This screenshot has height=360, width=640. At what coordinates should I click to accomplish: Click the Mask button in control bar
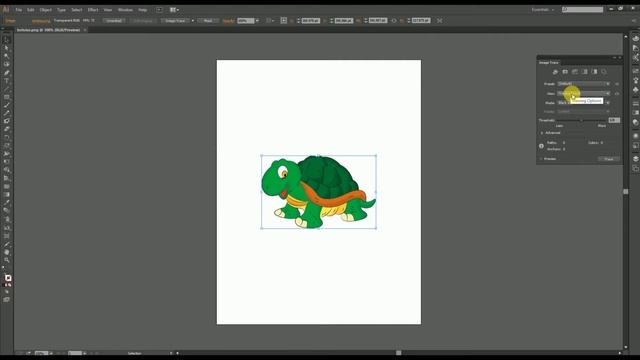(x=208, y=20)
